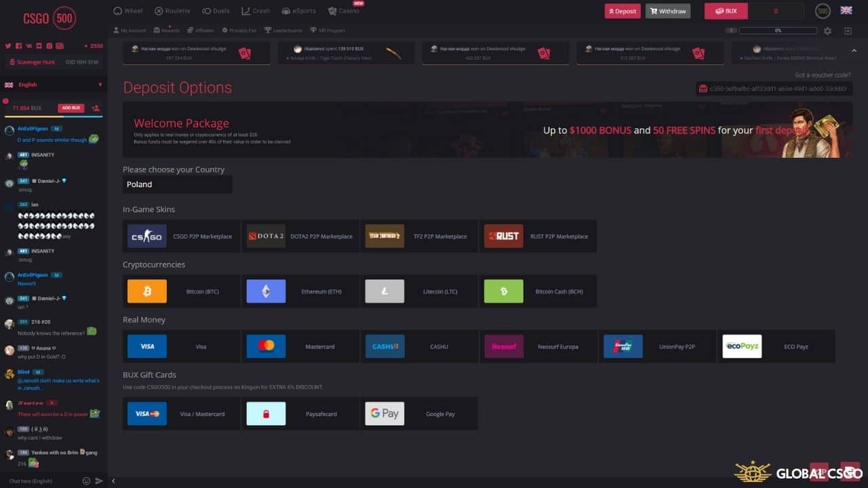Select the UnionPay P2P logo

click(x=623, y=346)
